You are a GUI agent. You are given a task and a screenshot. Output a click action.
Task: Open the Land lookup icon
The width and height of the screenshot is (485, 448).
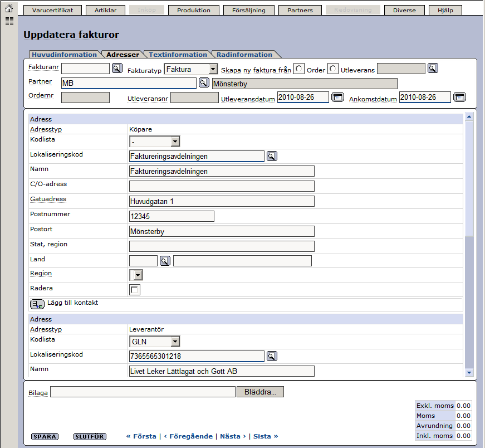tap(165, 261)
